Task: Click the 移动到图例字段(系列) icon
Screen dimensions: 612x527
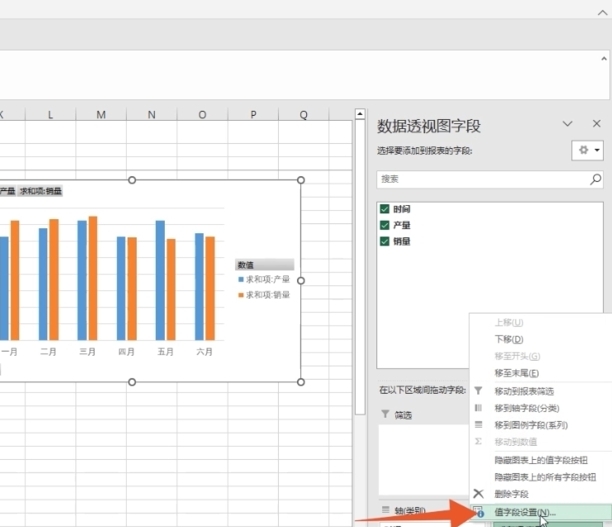Action: pos(478,425)
